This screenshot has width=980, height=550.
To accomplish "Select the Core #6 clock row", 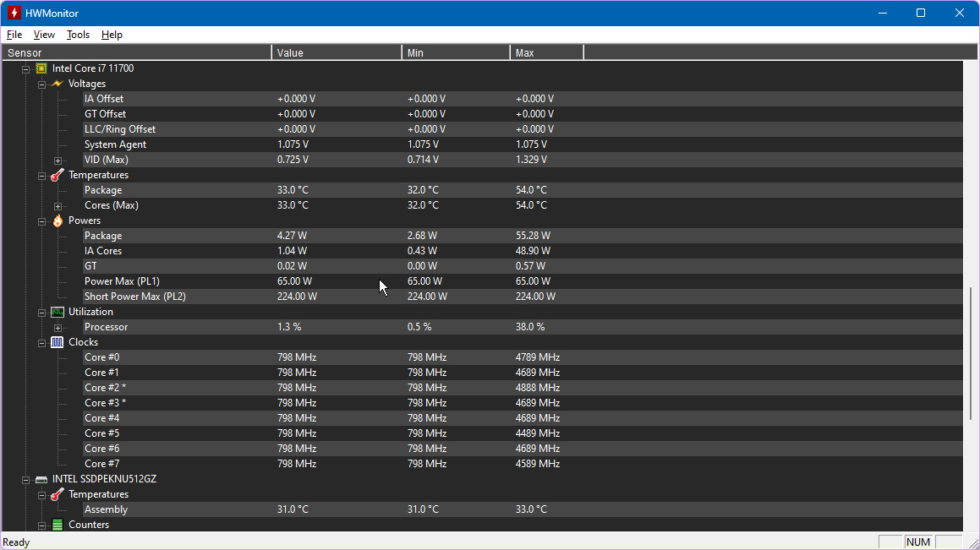I will tap(523, 449).
